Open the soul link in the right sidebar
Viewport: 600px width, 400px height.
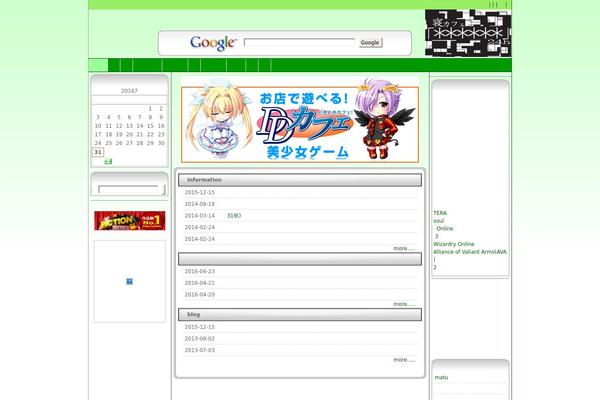click(439, 221)
